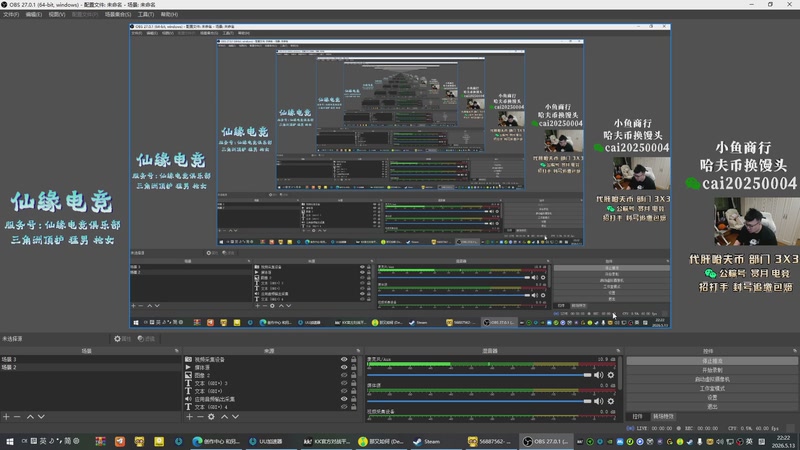Open UU加速器 taskbar item
The height and width of the screenshot is (450, 800).
[266, 441]
